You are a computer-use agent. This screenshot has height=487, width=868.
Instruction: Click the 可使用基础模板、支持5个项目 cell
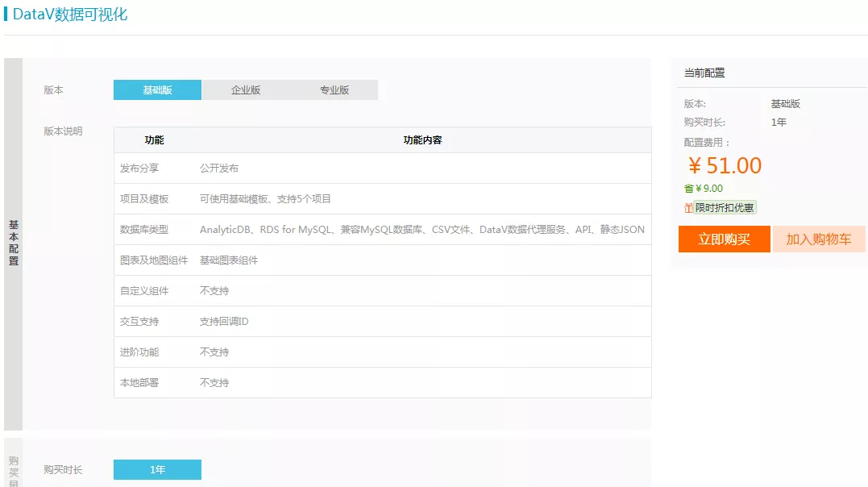[x=265, y=199]
